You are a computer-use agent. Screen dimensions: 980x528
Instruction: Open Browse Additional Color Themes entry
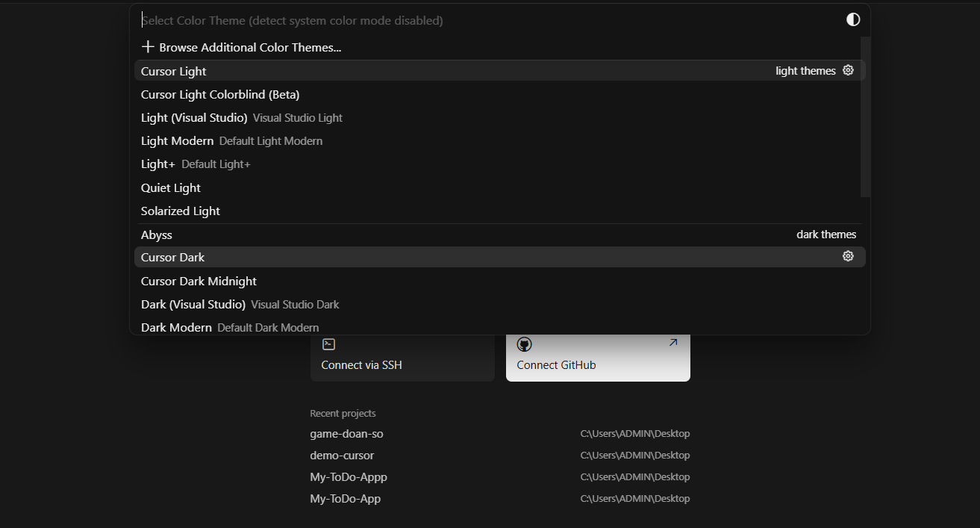[499, 47]
